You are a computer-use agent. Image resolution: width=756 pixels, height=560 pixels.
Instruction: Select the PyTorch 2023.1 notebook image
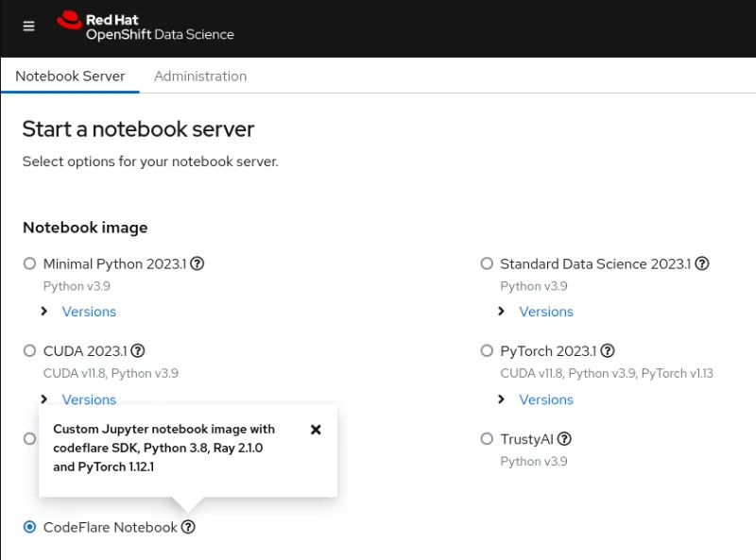tap(487, 350)
